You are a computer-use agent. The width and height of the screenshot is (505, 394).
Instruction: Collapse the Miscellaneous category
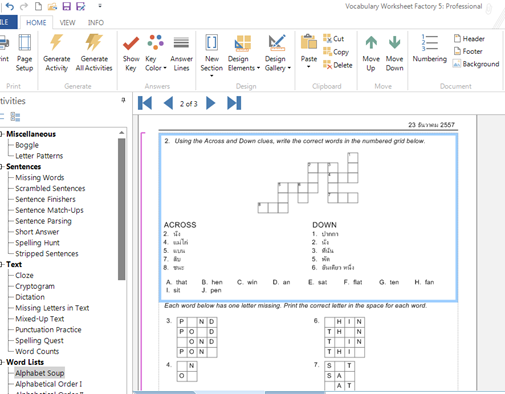(x=2, y=134)
